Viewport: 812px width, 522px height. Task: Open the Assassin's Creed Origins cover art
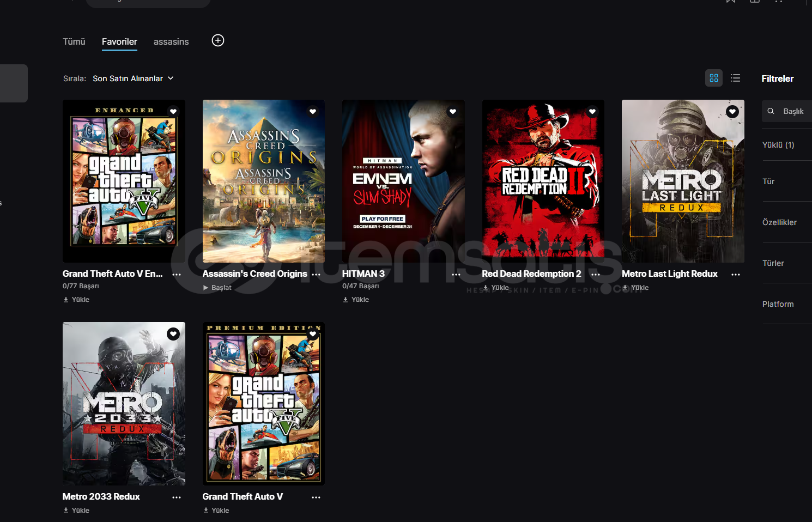264,181
